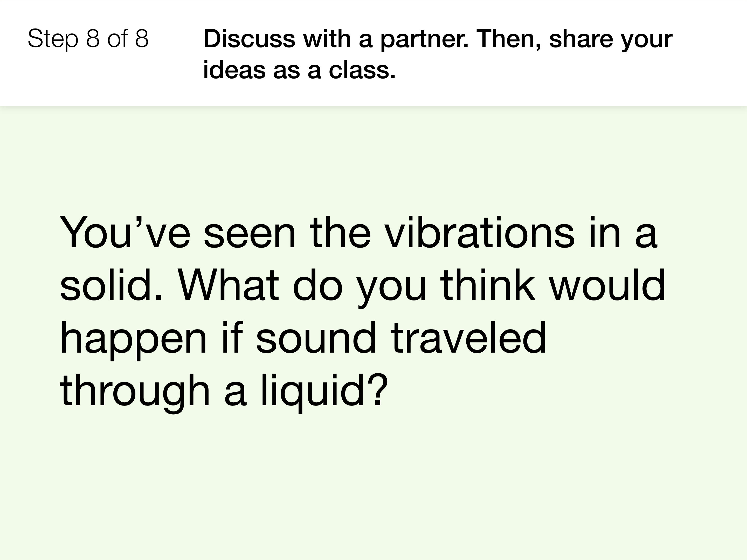Click the number 8 after "Step"
747x560 pixels.
(x=93, y=38)
